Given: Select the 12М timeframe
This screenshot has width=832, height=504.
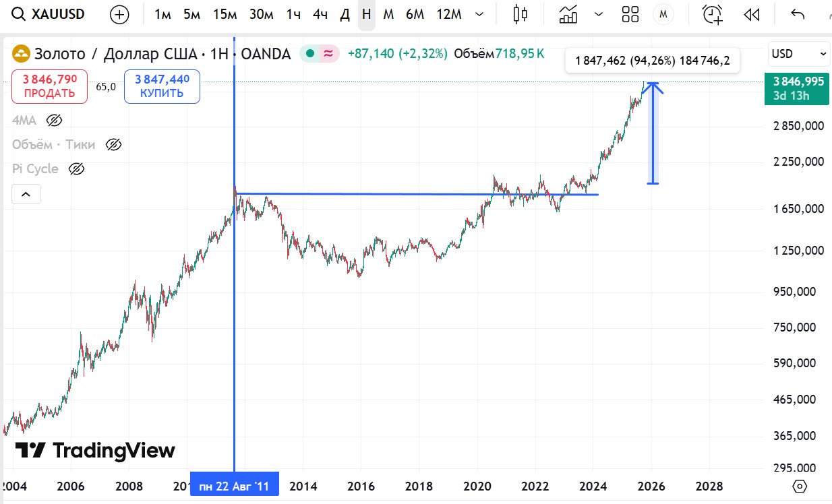Looking at the screenshot, I should click(x=449, y=14).
